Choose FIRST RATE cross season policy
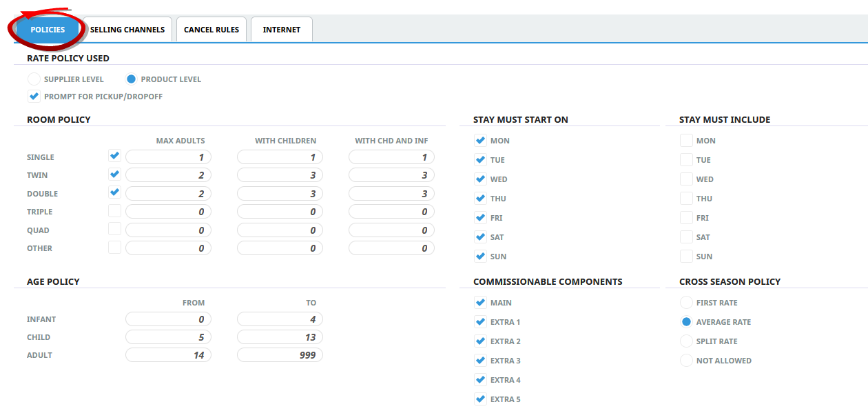868x411 pixels. click(x=686, y=302)
